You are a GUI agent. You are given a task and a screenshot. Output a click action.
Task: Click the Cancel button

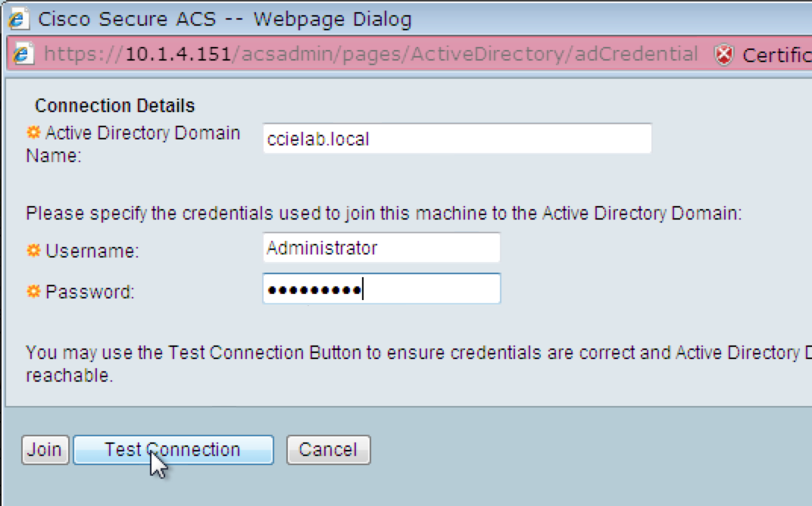click(328, 449)
